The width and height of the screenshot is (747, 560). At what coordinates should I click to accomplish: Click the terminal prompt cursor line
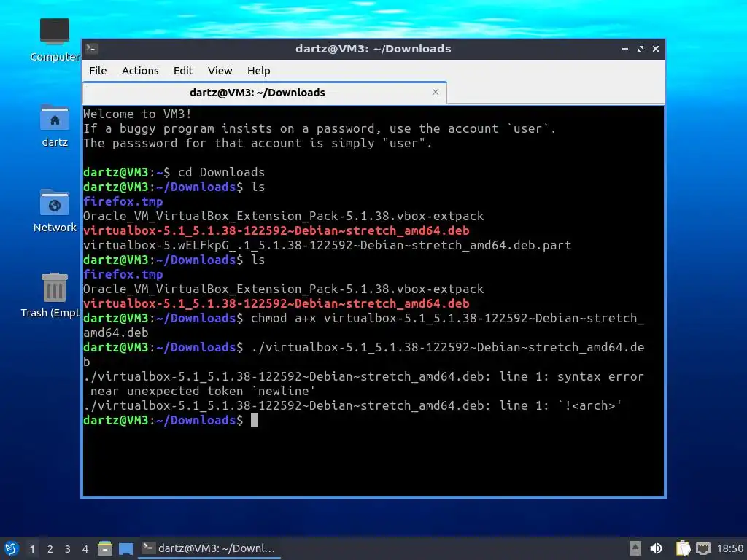click(171, 420)
